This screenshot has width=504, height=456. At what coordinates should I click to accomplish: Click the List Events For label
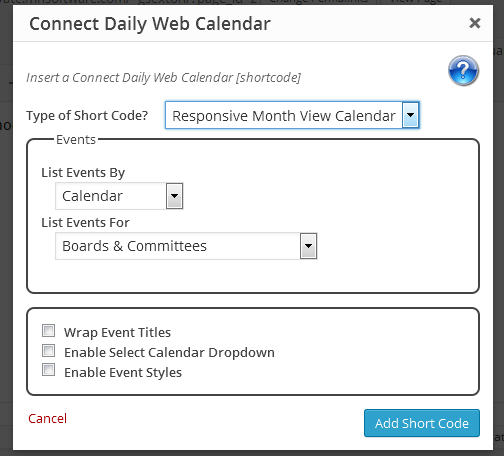click(85, 222)
